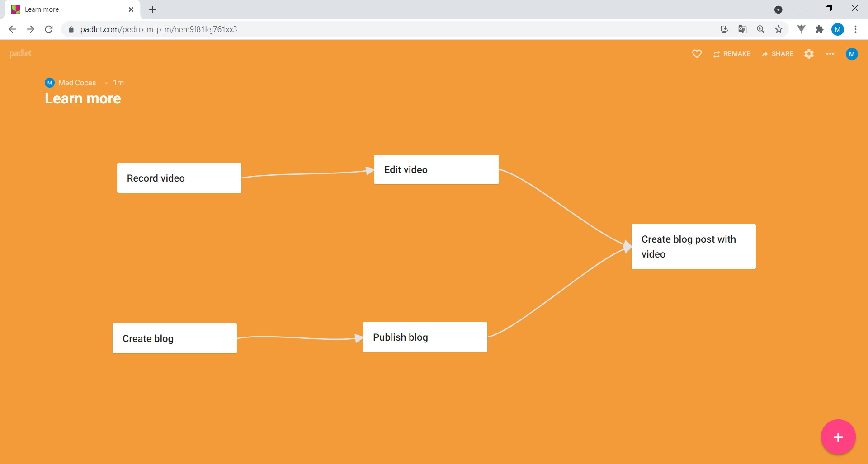Click the Mad Cocas author name

[77, 83]
